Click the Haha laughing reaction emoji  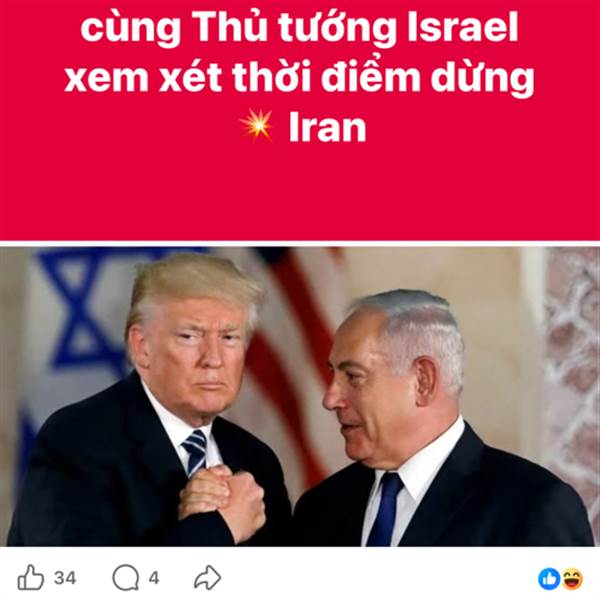click(572, 579)
